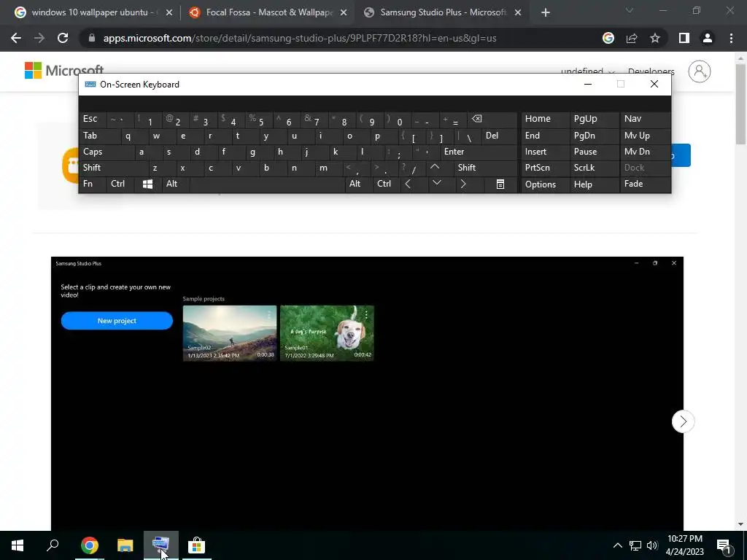This screenshot has height=560, width=747.
Task: Click the PrtScn key
Action: click(x=545, y=168)
